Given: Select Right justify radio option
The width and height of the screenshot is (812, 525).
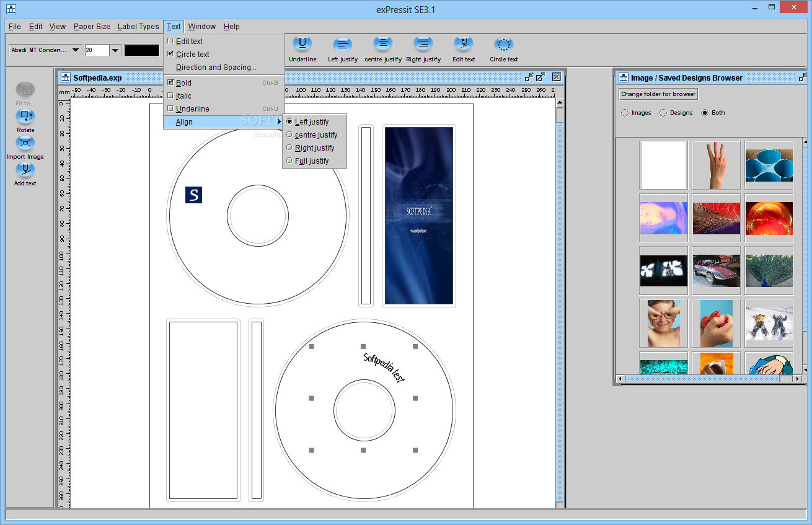Looking at the screenshot, I should coord(289,148).
